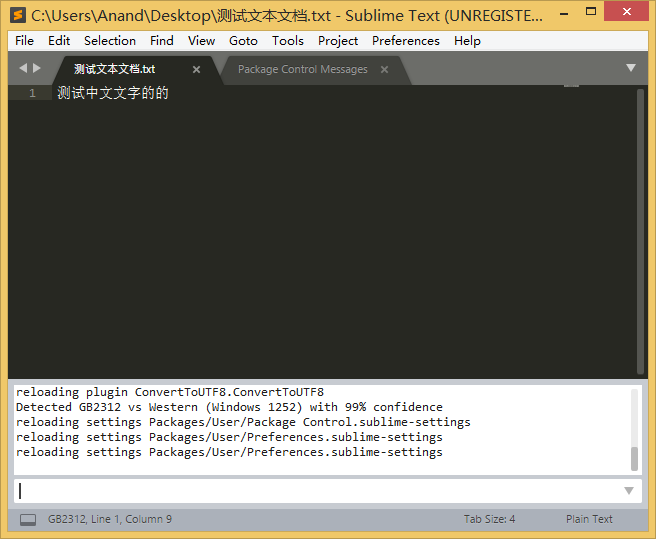The image size is (656, 539).
Task: Open the Tools menu
Action: 287,41
